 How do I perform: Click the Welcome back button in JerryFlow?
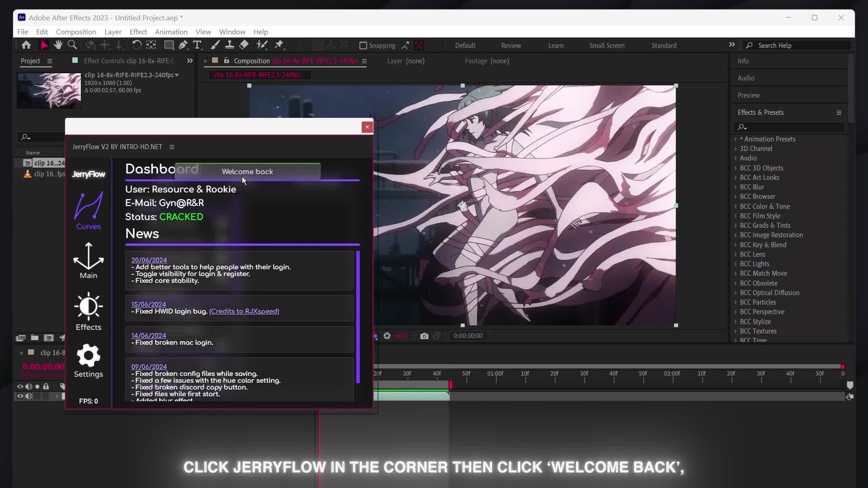[x=247, y=172]
